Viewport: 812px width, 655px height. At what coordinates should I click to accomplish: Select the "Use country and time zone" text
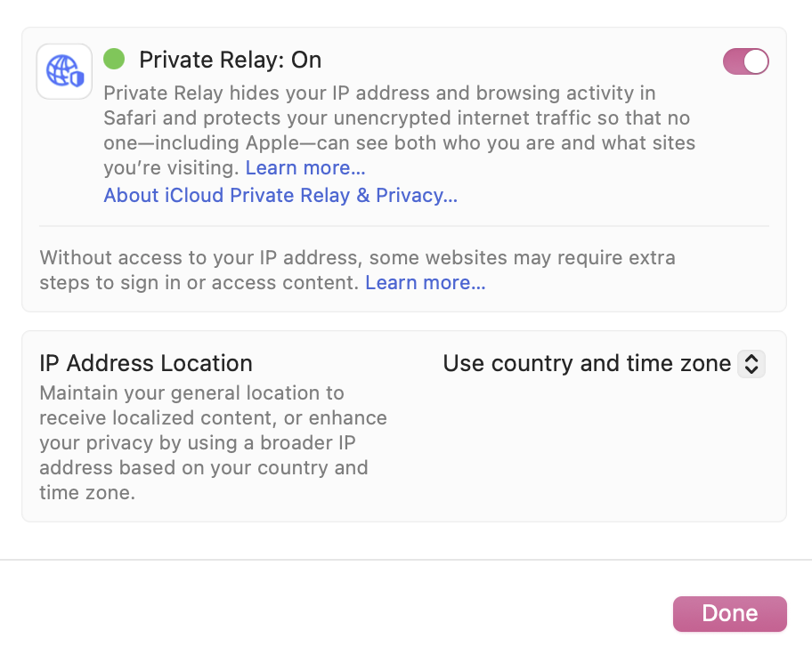coord(587,363)
